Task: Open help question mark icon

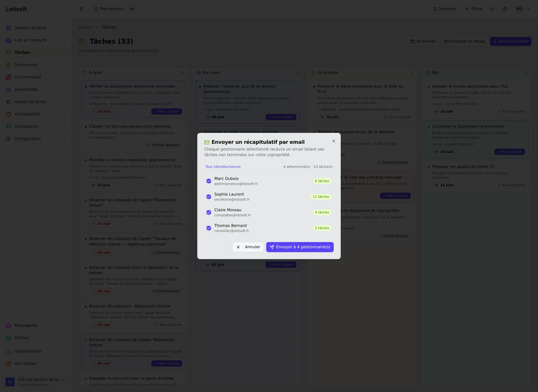Action: (505, 9)
